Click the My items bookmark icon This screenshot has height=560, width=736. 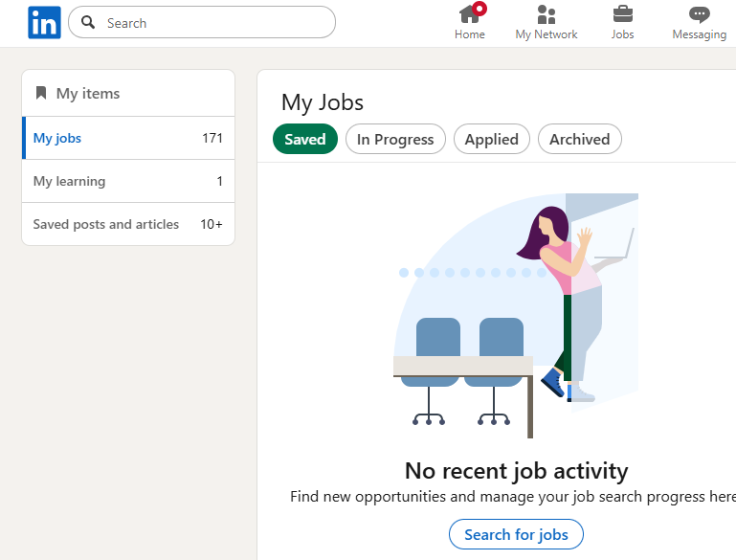pyautogui.click(x=41, y=94)
